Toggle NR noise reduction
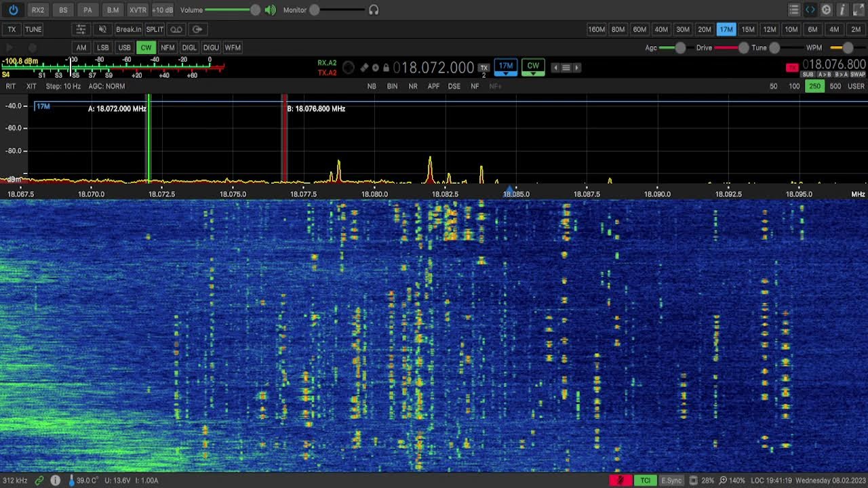 point(413,87)
